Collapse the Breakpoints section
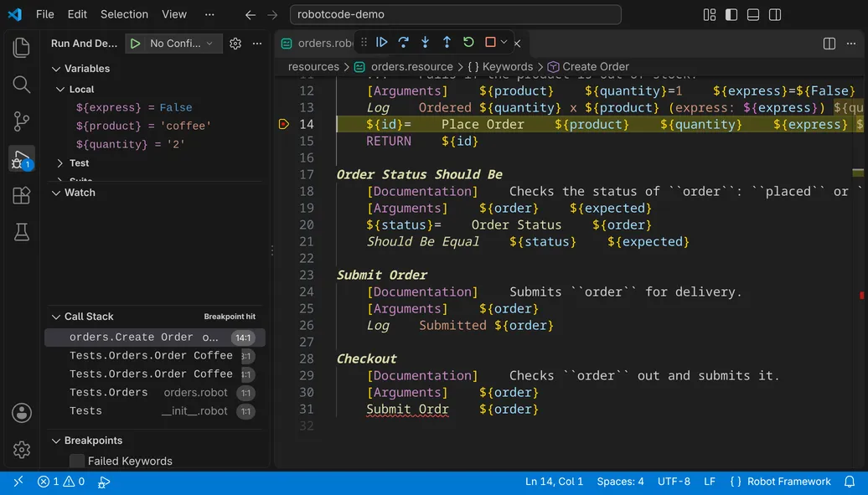 point(56,441)
